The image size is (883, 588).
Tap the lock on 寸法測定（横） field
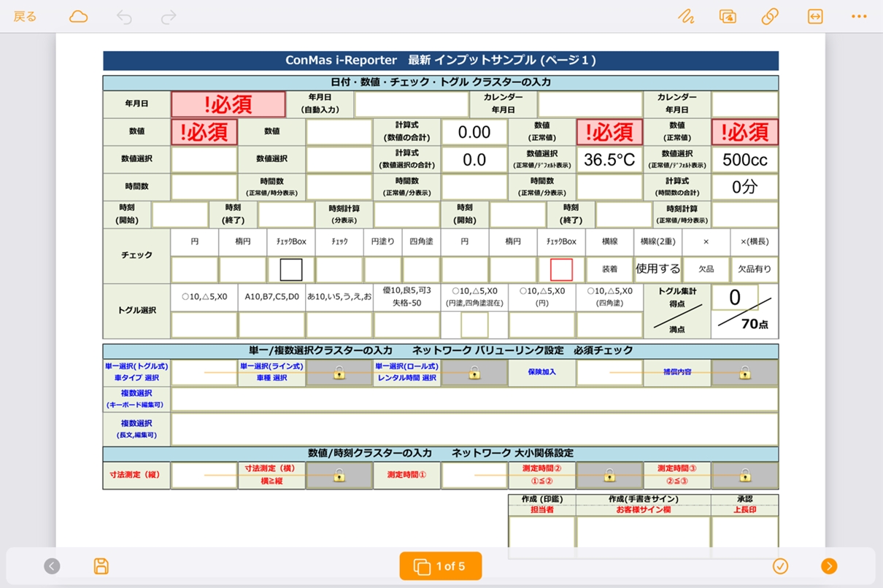[x=339, y=476]
